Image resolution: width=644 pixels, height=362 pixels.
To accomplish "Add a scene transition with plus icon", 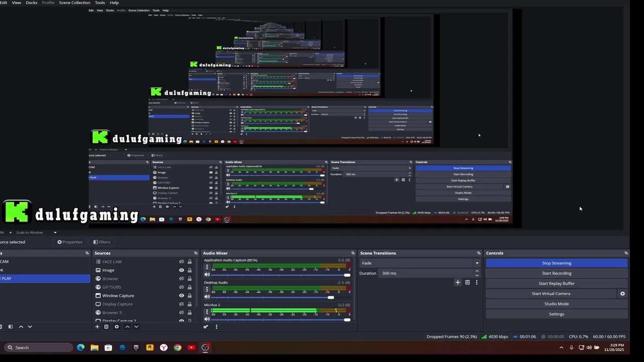I will click(x=458, y=283).
